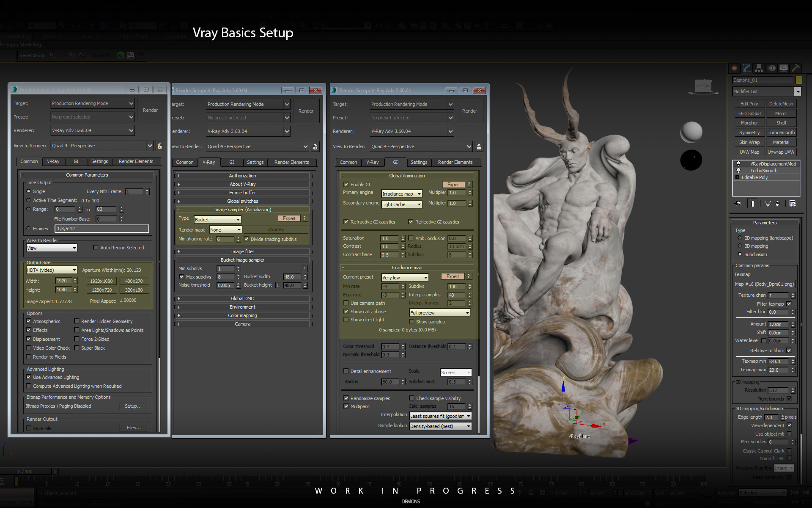812x508 pixels.
Task: Open Primary engine Irradiance map dropdown
Action: click(x=402, y=194)
